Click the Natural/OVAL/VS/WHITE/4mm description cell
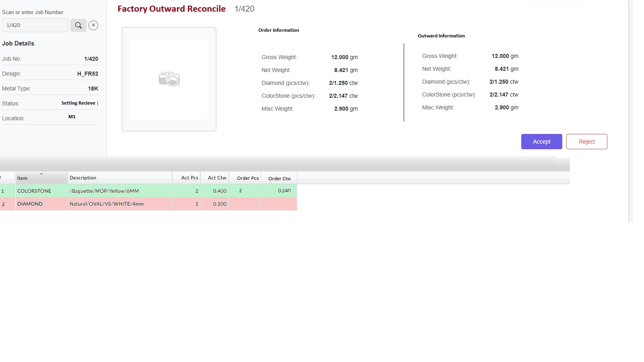Image resolution: width=644 pixels, height=362 pixels. tap(120, 204)
